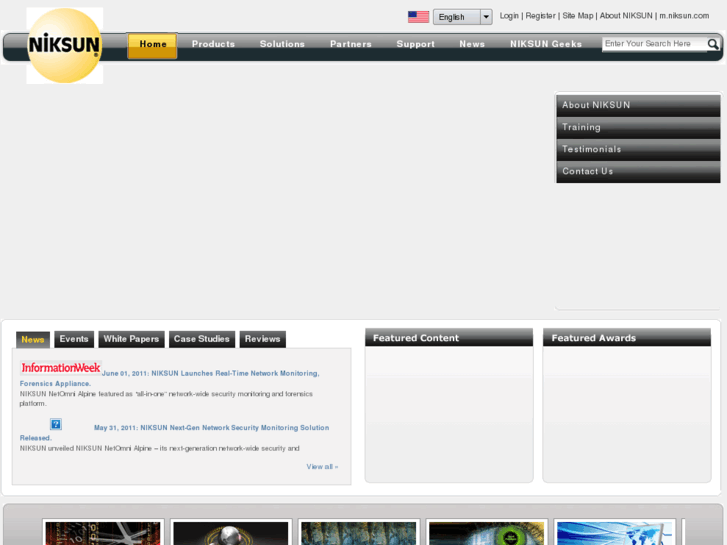Switch to the White Papers tab
This screenshot has width=727, height=545.
click(x=131, y=339)
